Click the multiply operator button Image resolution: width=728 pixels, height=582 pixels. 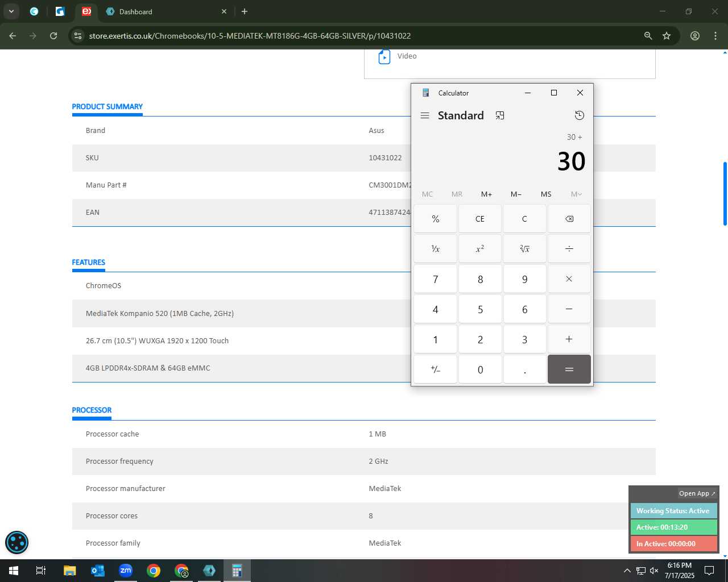coord(569,279)
